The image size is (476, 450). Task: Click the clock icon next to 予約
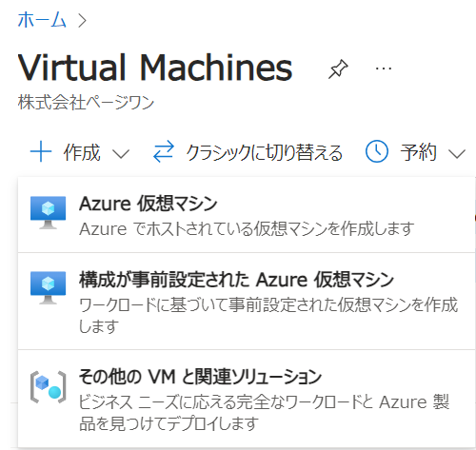click(377, 151)
